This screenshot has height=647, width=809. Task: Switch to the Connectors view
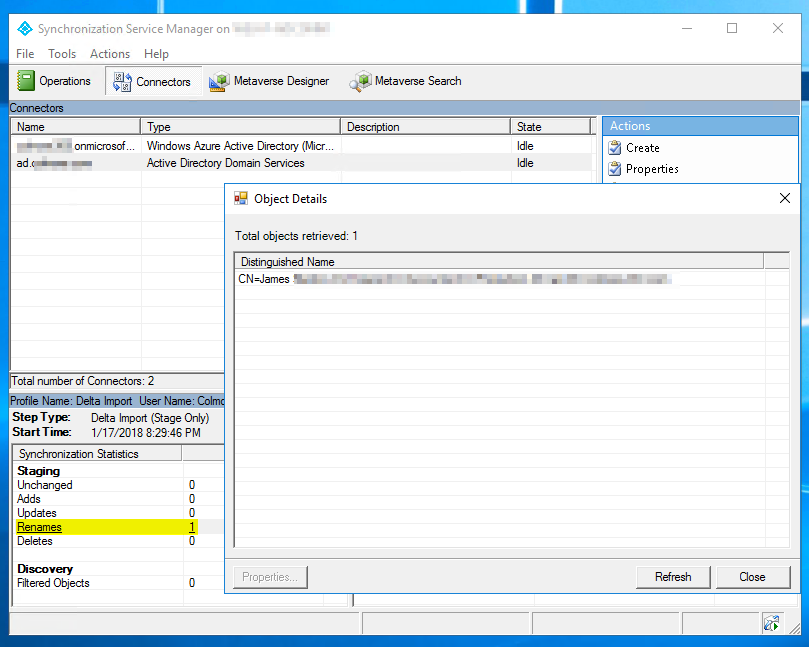pyautogui.click(x=152, y=81)
